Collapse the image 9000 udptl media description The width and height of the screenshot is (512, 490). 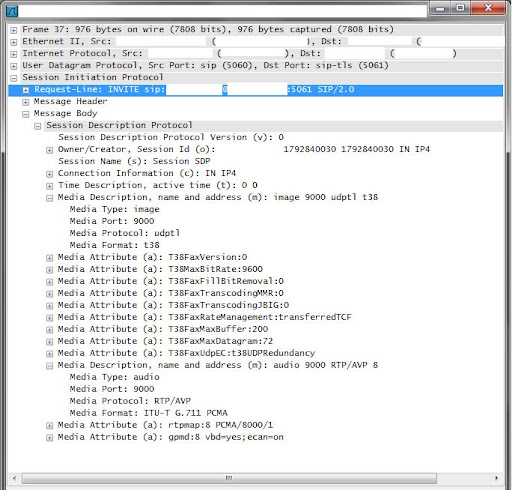click(49, 198)
